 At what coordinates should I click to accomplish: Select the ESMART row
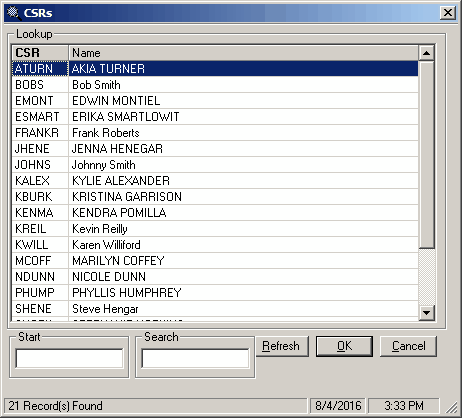coord(215,117)
